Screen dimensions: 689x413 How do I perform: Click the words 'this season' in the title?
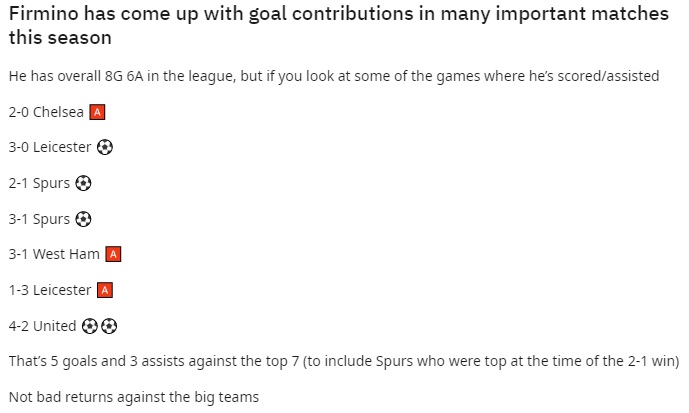click(60, 38)
